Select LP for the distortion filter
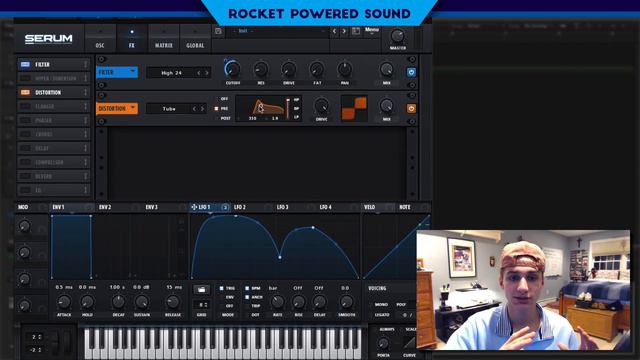This screenshot has height=360, width=640. pos(297,118)
